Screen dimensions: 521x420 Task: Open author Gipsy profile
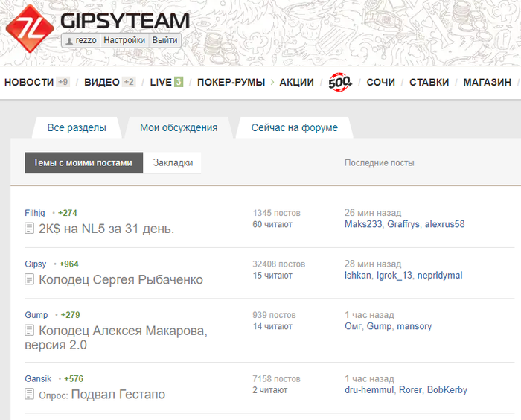pyautogui.click(x=36, y=264)
